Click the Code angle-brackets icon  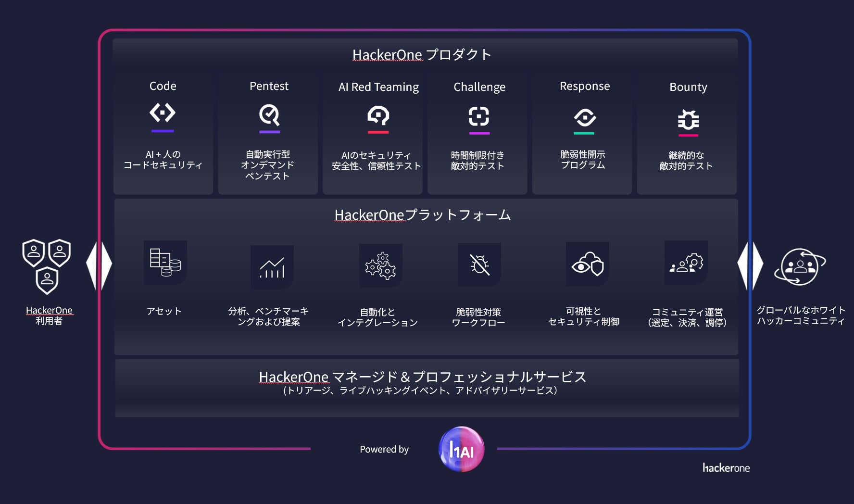[163, 113]
